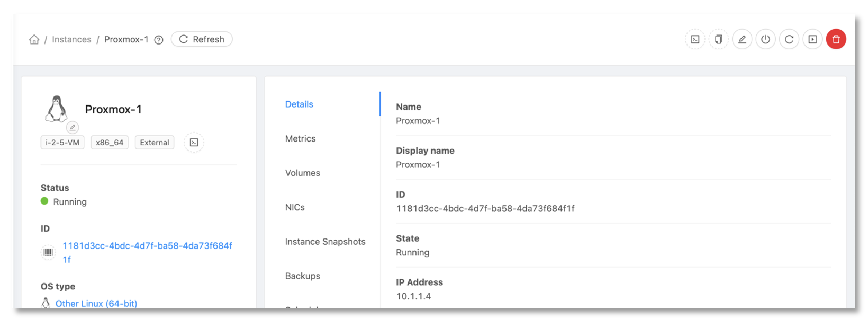Go to the Backups tab
Screen dimensions: 868x318
coord(302,276)
